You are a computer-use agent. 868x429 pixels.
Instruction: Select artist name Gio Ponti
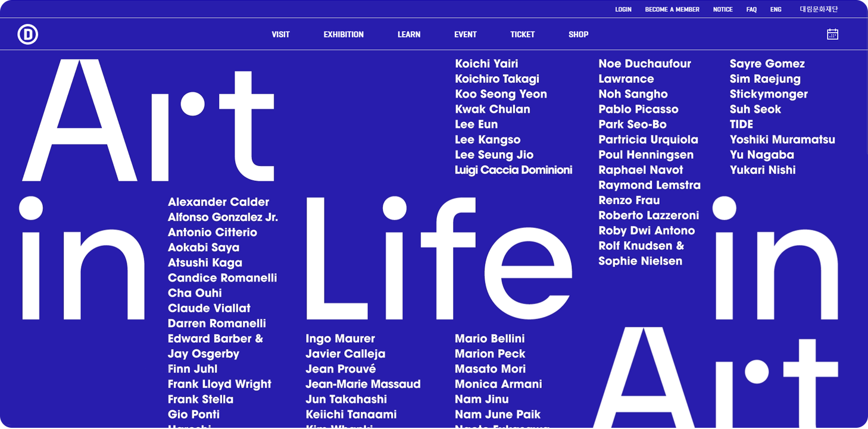click(x=193, y=415)
